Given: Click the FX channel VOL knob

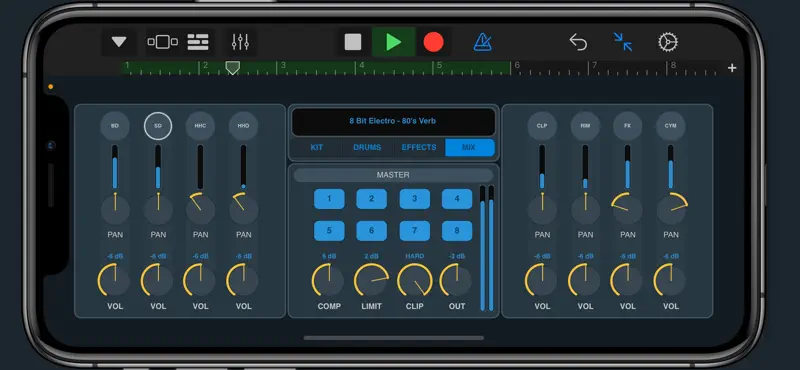Looking at the screenshot, I should click(x=628, y=280).
